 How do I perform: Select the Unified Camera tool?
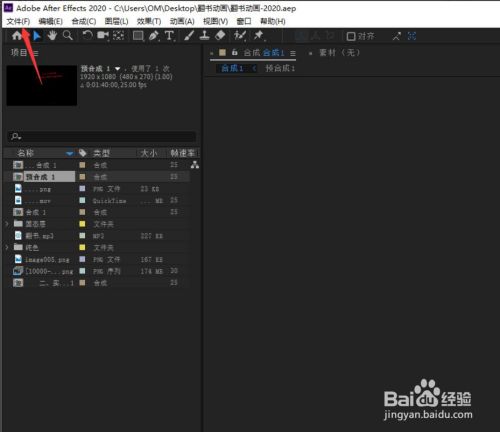pyautogui.click(x=103, y=35)
